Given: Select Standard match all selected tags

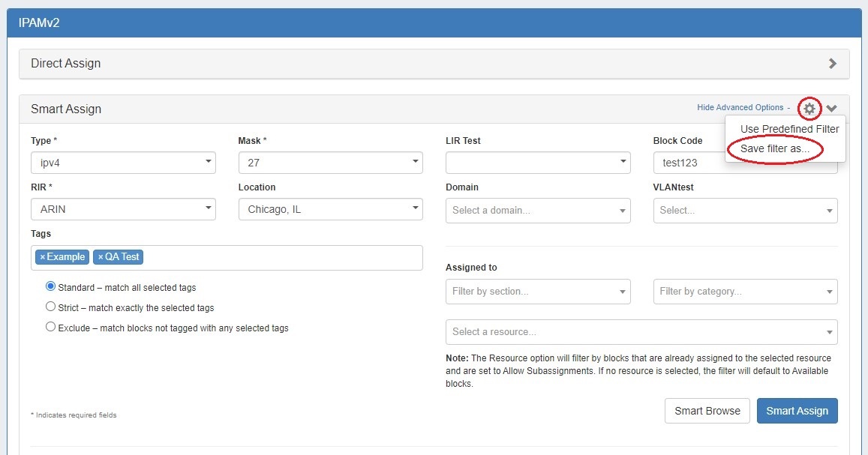Looking at the screenshot, I should pyautogui.click(x=51, y=286).
